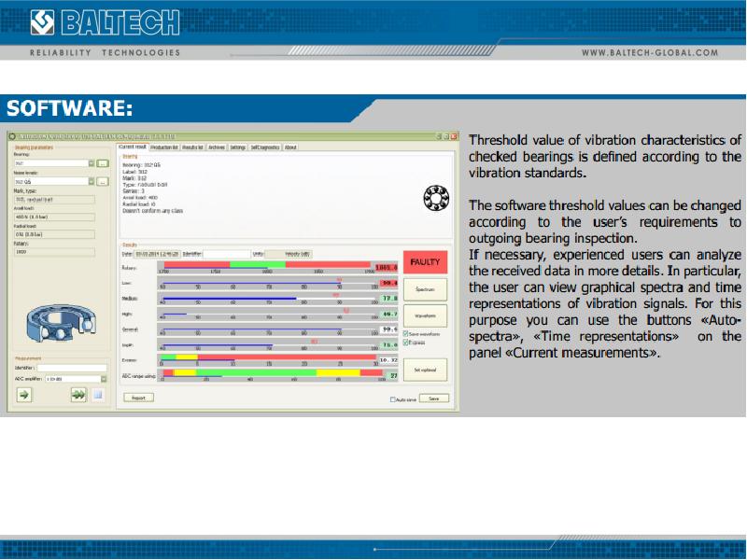Toggle the Save waveform checkbox

click(x=406, y=333)
